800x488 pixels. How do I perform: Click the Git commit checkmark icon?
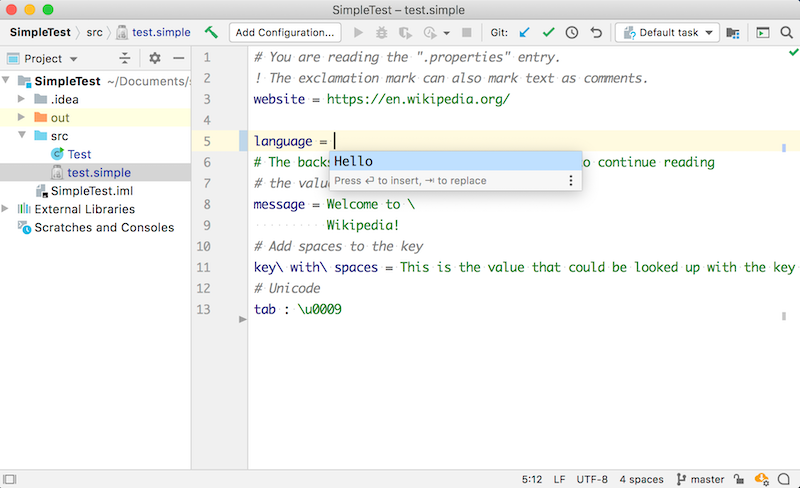click(x=548, y=33)
